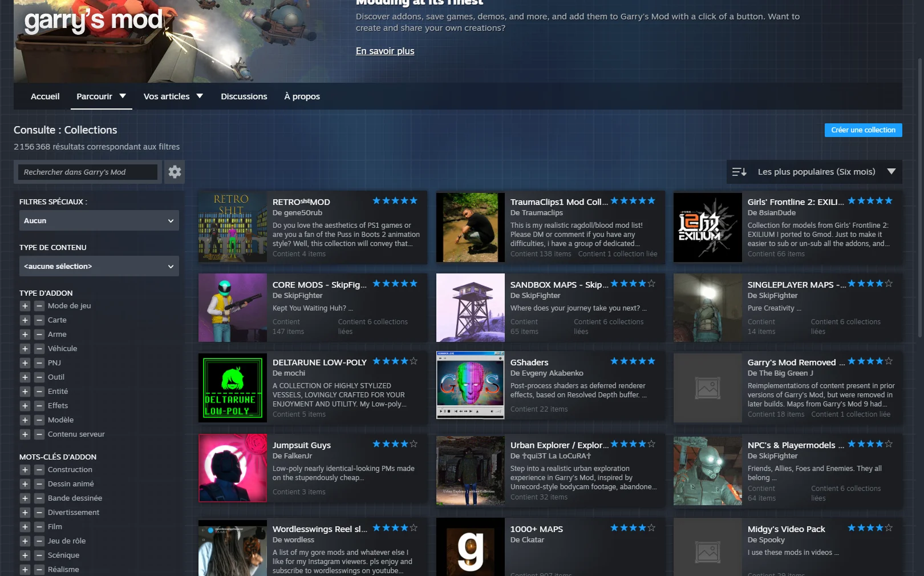The image size is (924, 576).
Task: Open author Evgeny Akabenko's profile link
Action: coord(552,373)
